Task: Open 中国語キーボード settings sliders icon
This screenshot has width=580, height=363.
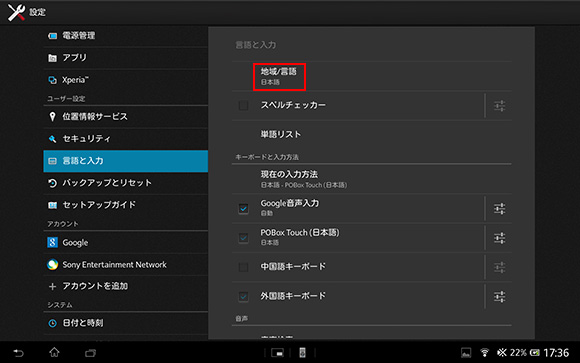Action: tap(499, 267)
